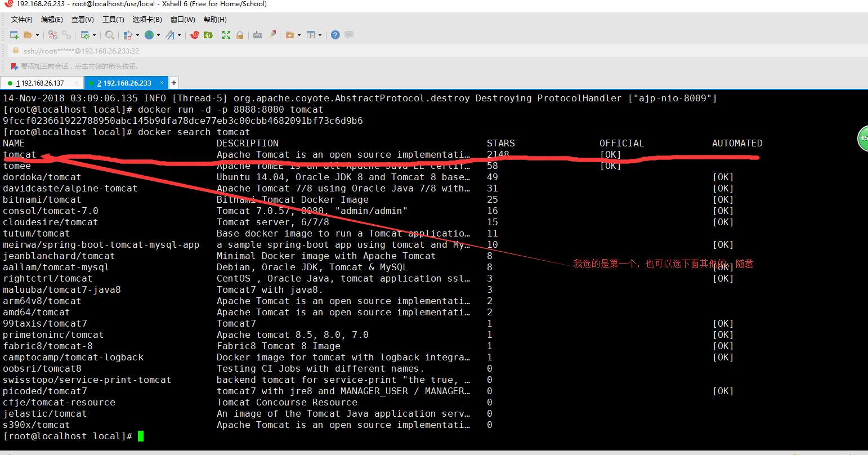Viewport: 868px width, 455px height.
Task: Open the keyboard mapping icon
Action: (x=258, y=35)
